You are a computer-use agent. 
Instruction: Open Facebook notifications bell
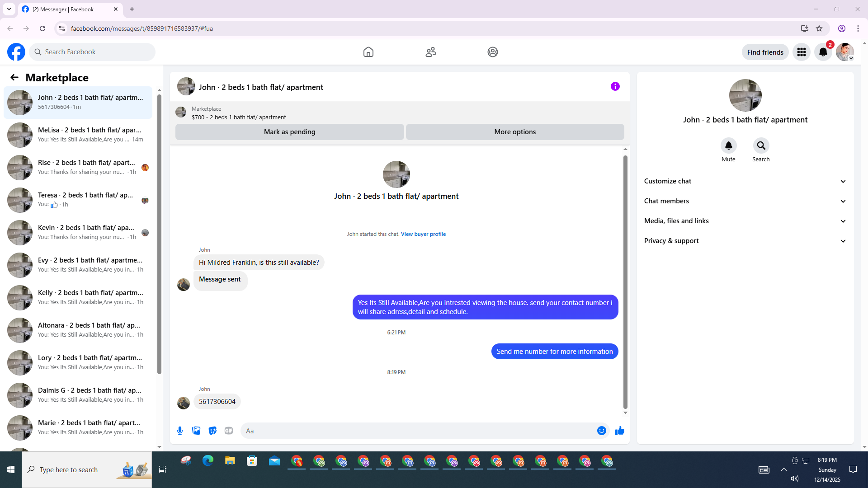click(823, 52)
